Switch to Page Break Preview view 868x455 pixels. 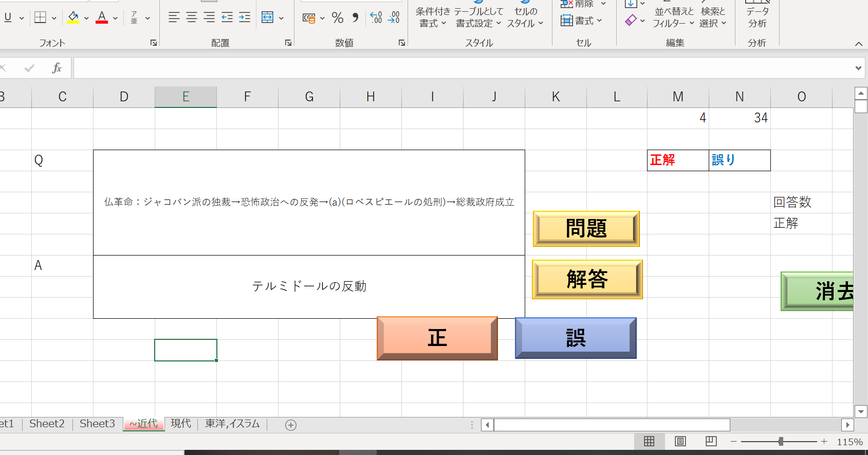coord(711,441)
